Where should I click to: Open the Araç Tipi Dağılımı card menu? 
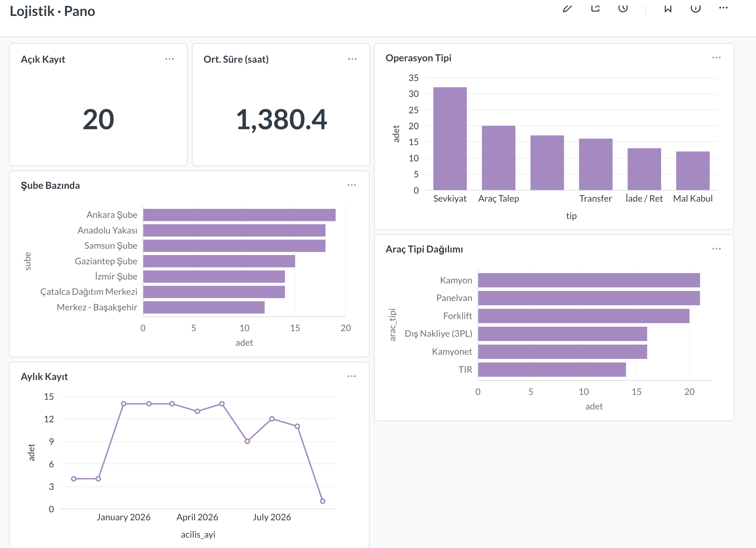717,249
